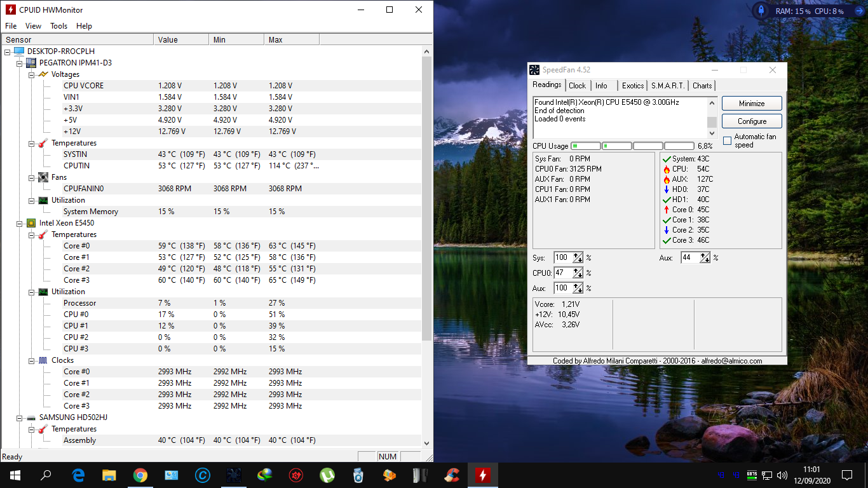Click the SpeedFan Minimize button
The image size is (868, 488).
coord(752,104)
